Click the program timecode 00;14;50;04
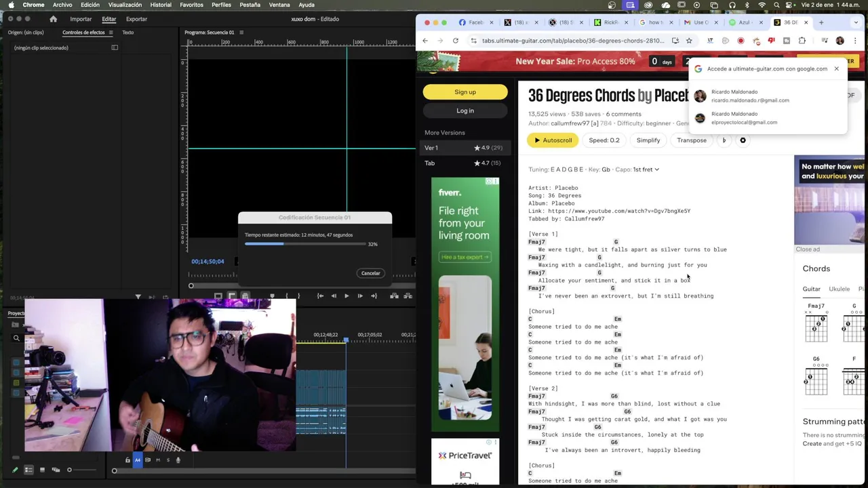 [x=208, y=262]
